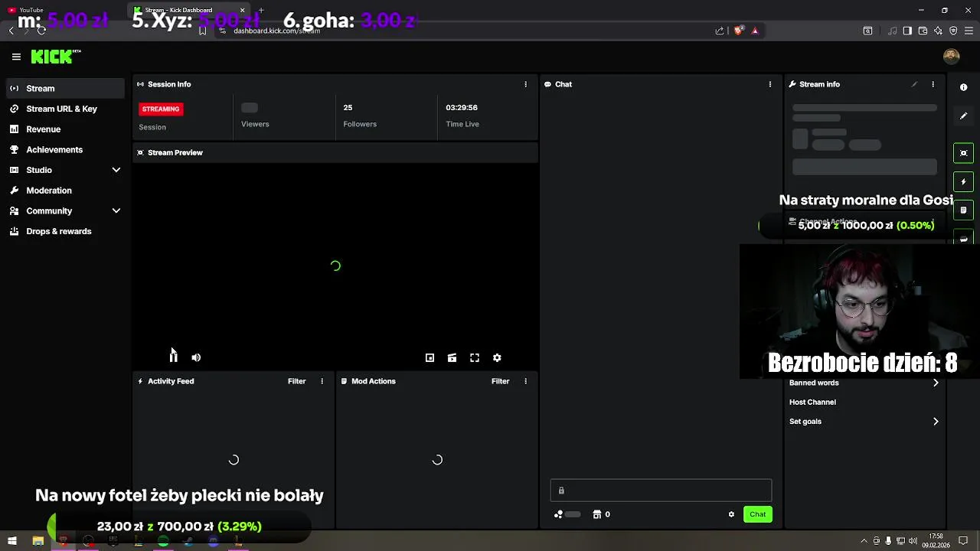Open Brave Rewards triangle icon
The image size is (980, 551).
point(755,31)
